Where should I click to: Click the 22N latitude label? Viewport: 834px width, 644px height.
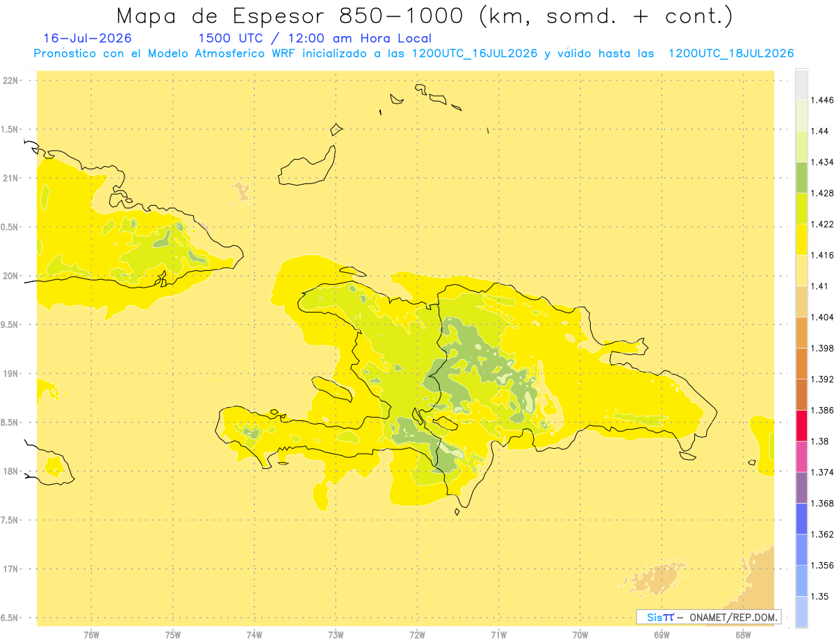[x=10, y=81]
